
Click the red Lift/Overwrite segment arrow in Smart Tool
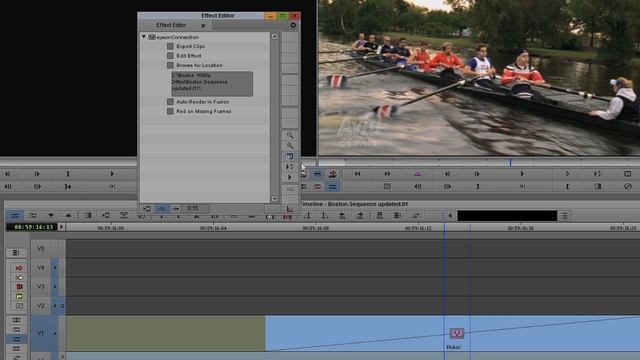pyautogui.click(x=19, y=268)
